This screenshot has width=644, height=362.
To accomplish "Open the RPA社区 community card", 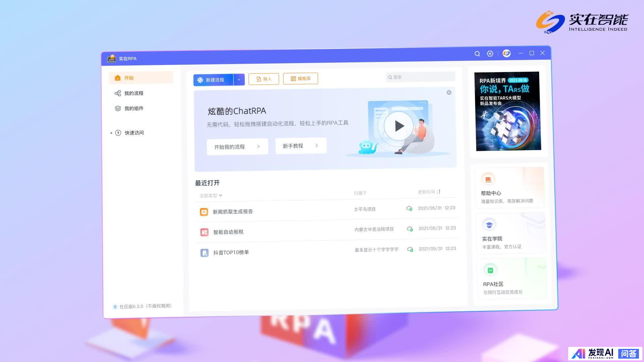I will point(512,279).
